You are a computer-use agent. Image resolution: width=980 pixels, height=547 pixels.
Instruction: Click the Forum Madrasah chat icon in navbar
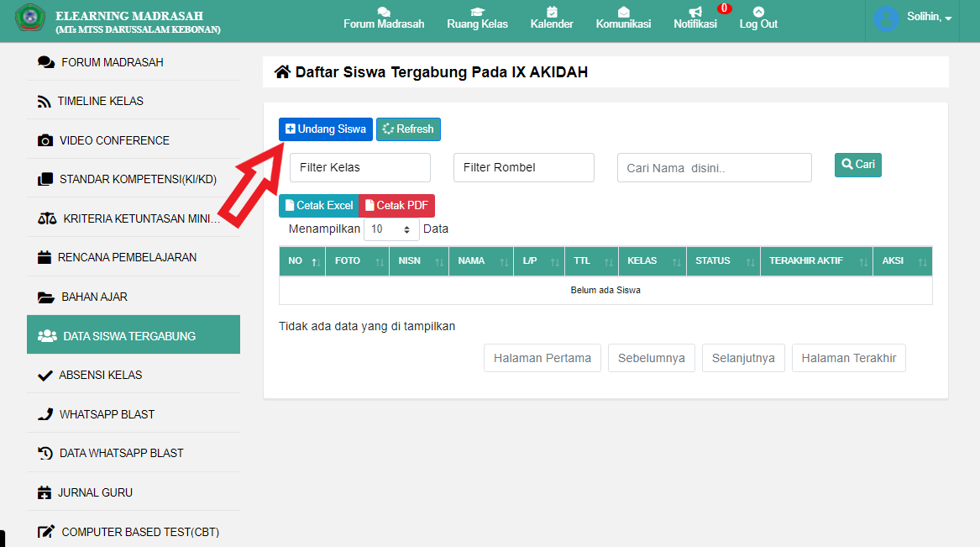384,12
